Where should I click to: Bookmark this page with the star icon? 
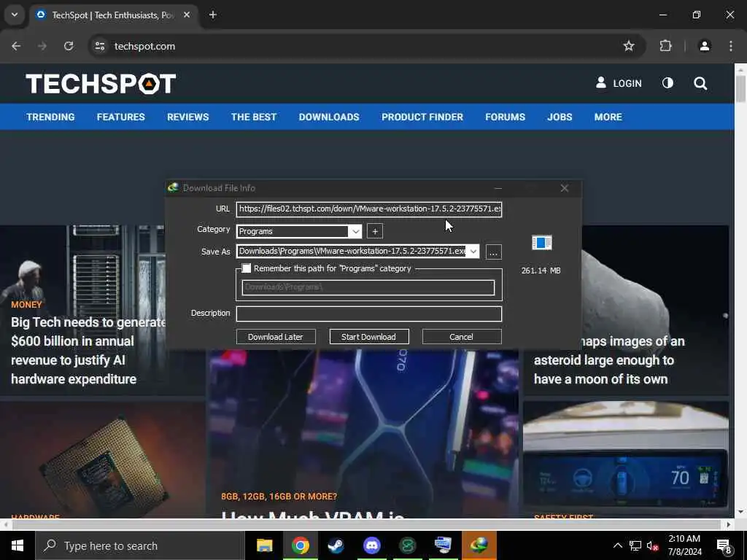[629, 46]
